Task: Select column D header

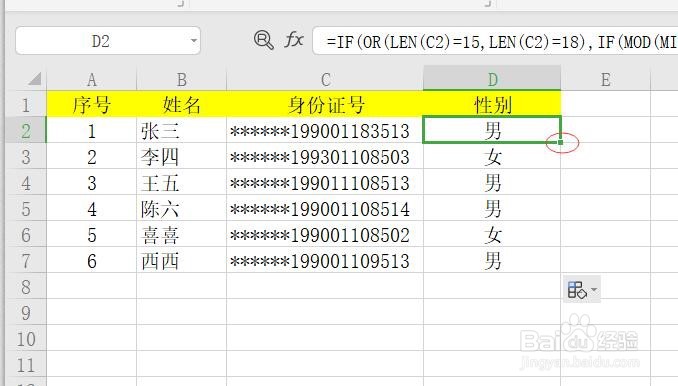Action: [492, 78]
